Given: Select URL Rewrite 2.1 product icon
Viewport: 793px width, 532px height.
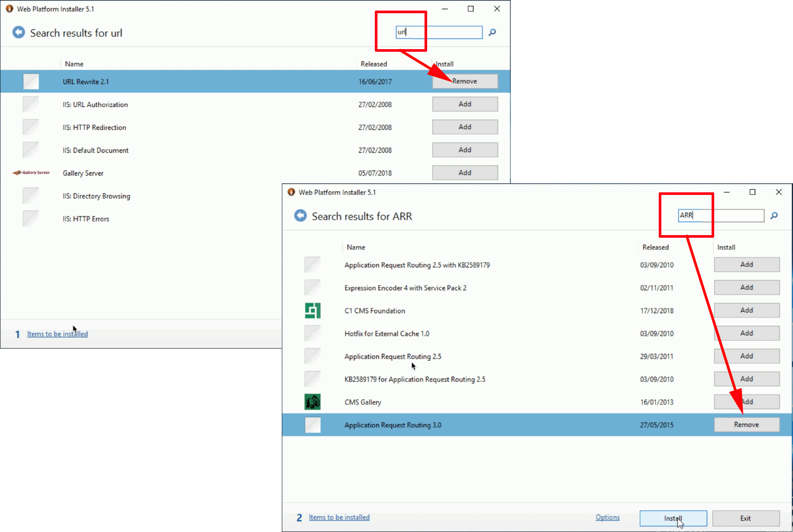Looking at the screenshot, I should pos(31,81).
